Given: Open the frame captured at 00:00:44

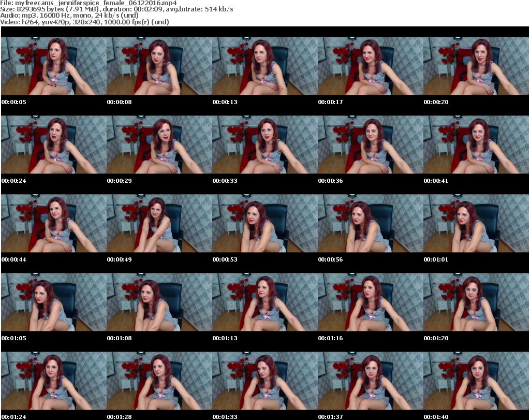Looking at the screenshot, I should [x=54, y=223].
